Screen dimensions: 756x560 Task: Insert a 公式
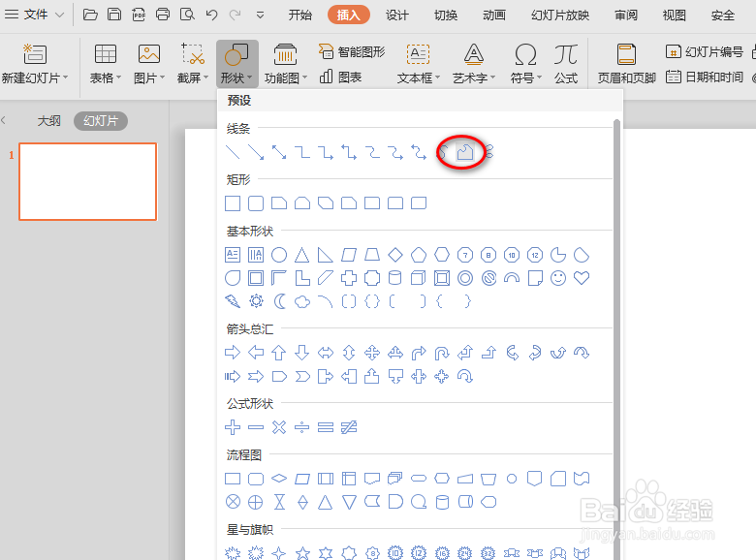[566, 64]
